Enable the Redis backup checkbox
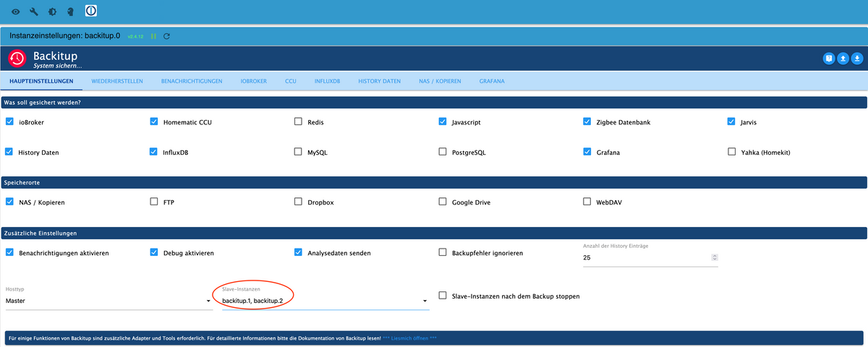 298,121
